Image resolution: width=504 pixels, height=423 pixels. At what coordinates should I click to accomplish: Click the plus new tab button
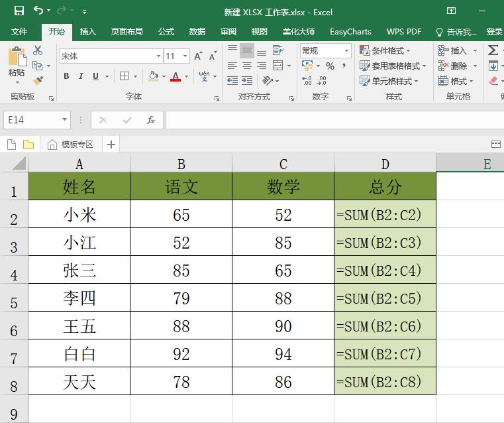pyautogui.click(x=111, y=145)
